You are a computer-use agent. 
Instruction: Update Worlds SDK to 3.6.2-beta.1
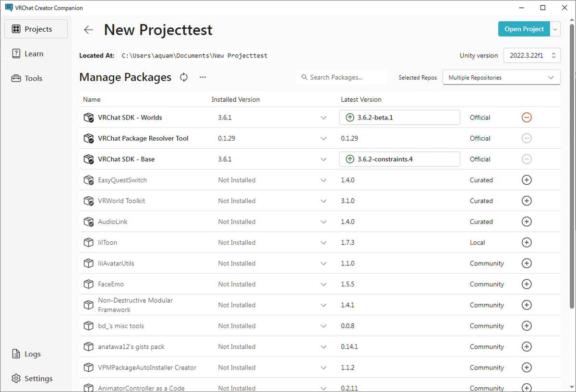399,118
